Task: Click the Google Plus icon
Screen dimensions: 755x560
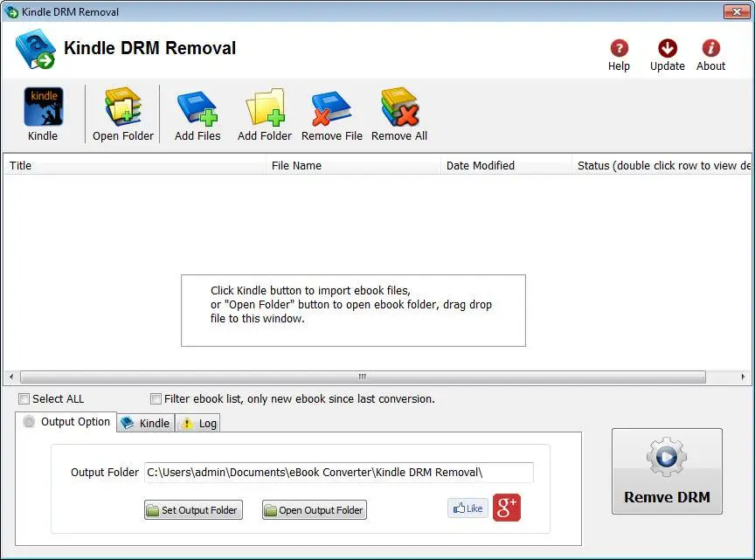Action: pos(507,508)
